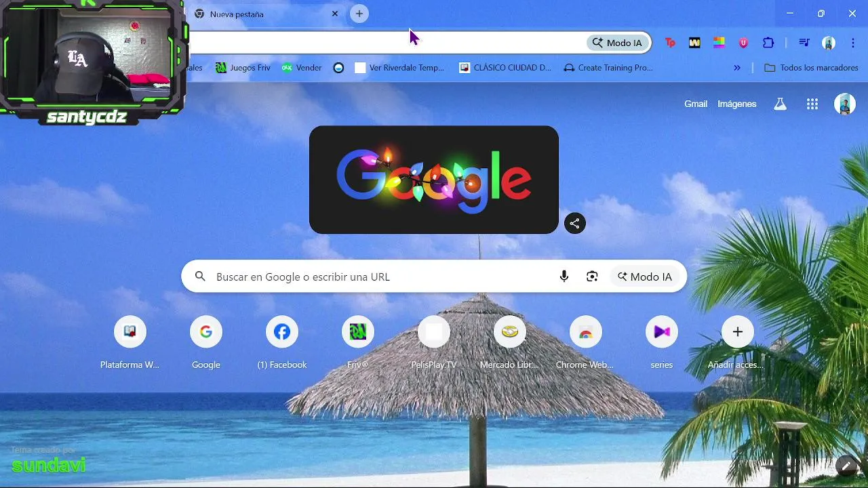
Task: Open the purple U extension icon
Action: click(743, 43)
